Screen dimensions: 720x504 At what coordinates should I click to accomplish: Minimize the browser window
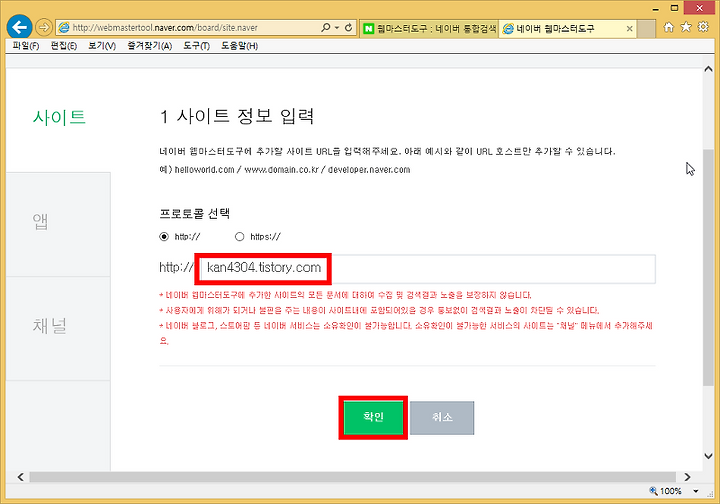pos(656,8)
